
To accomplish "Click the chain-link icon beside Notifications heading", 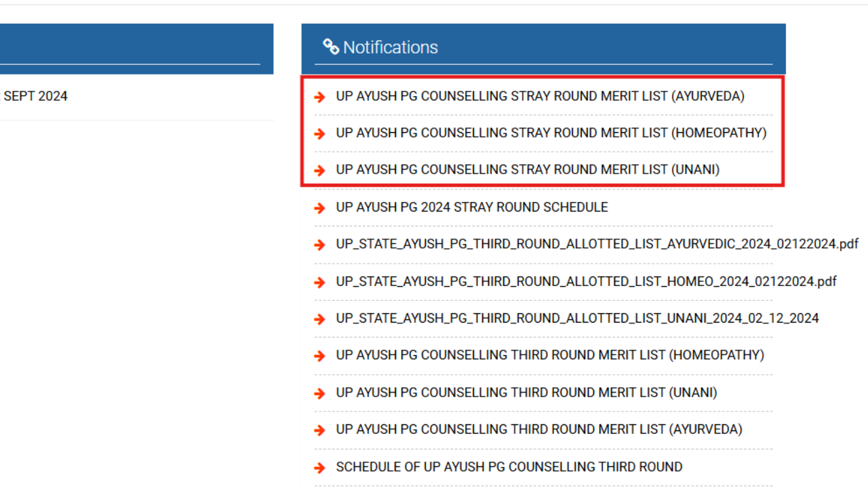I will pos(330,47).
